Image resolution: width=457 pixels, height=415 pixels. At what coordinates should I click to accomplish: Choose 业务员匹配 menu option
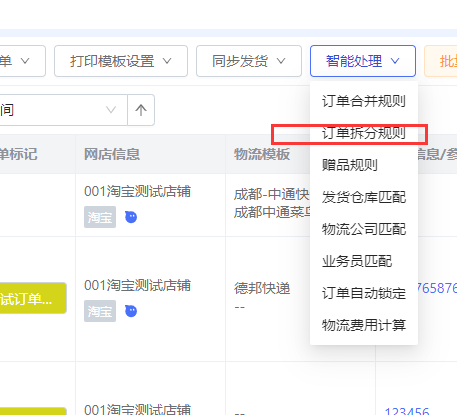(x=364, y=261)
